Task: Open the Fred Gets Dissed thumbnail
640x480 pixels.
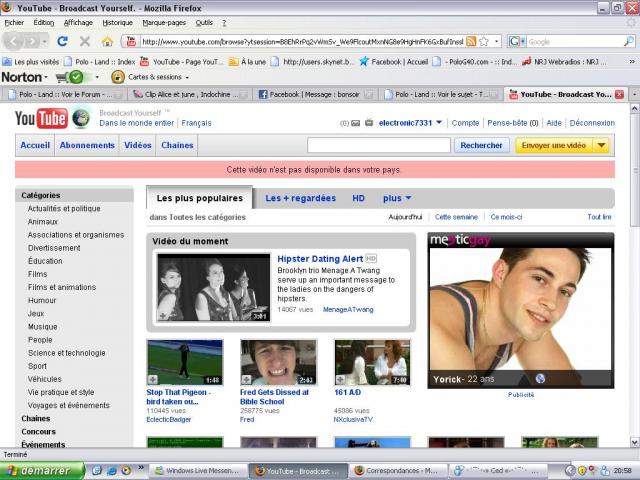Action: click(x=278, y=362)
